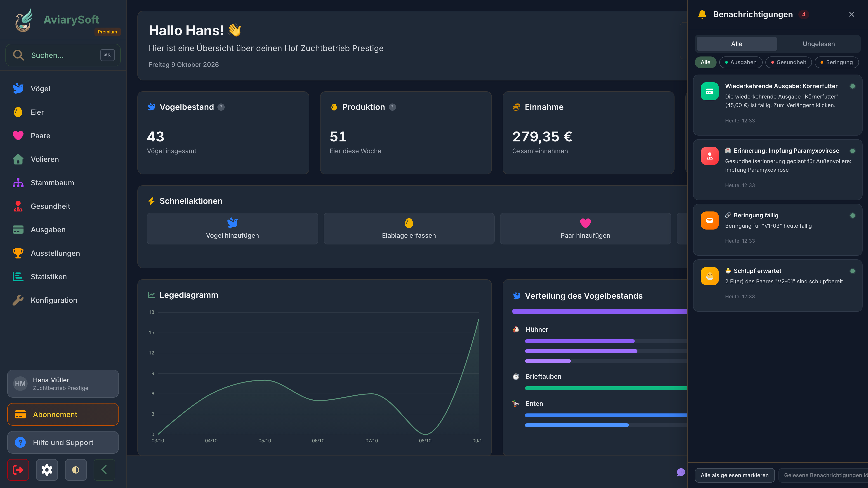The height and width of the screenshot is (488, 868).
Task: Collapse the sidebar with chevron arrow
Action: [104, 470]
